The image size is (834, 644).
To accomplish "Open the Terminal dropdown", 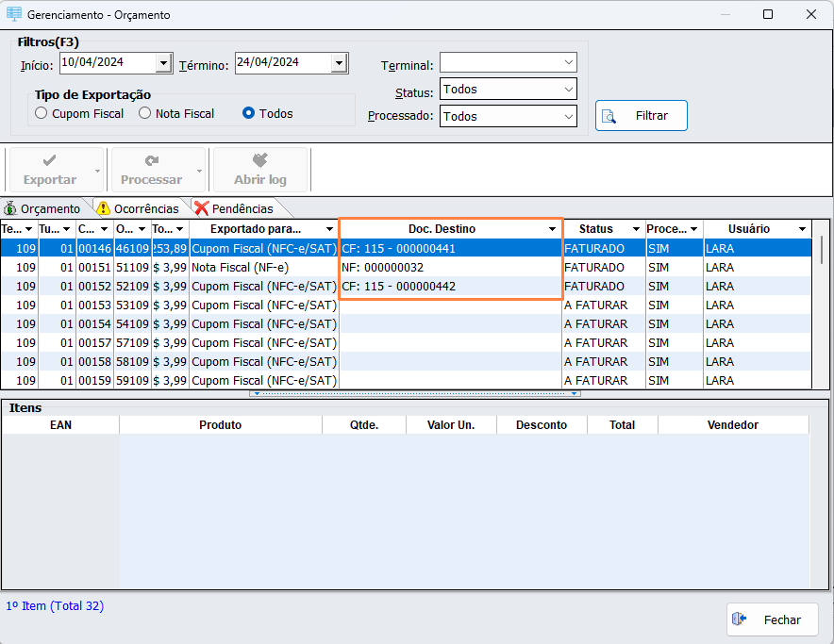I will click(568, 63).
